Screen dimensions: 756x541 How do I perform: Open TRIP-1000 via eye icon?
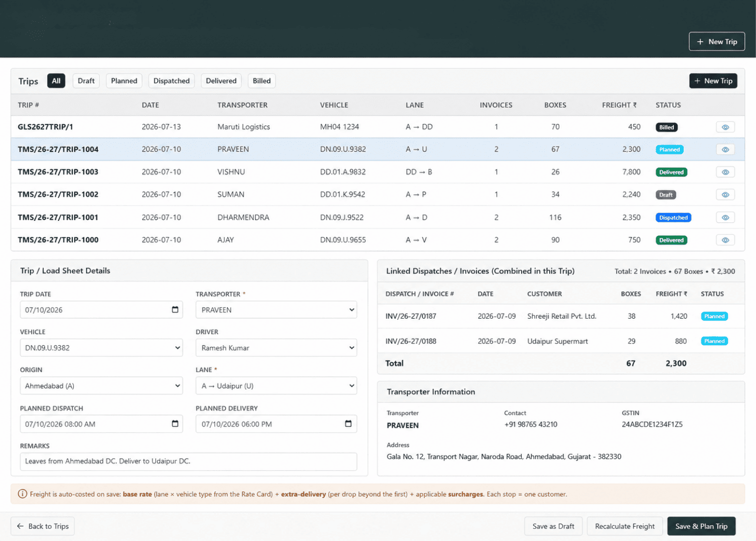(x=725, y=240)
